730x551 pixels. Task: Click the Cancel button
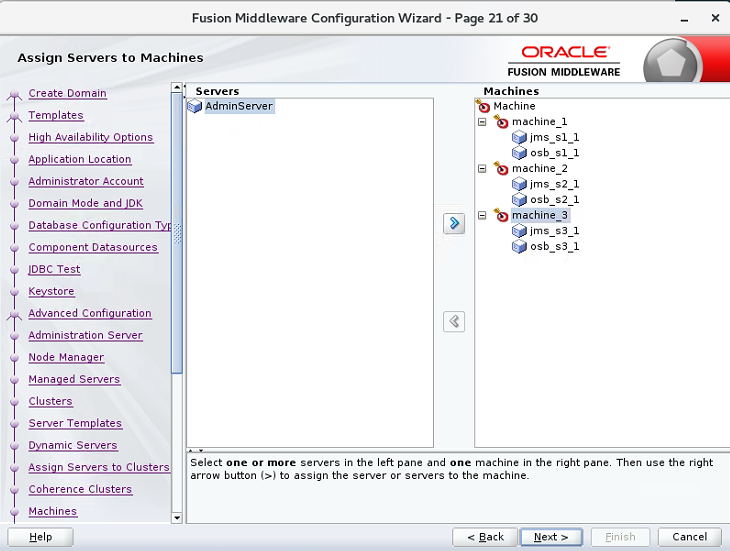pos(689,537)
